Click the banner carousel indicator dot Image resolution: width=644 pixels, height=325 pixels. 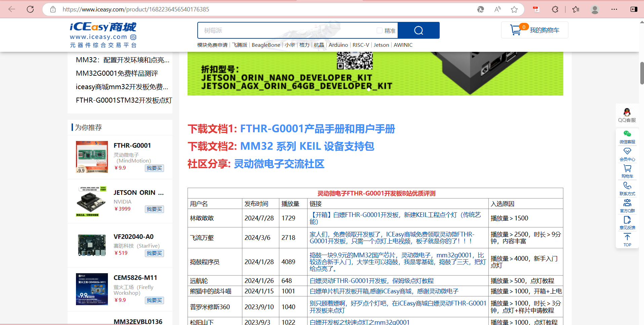[x=369, y=89]
